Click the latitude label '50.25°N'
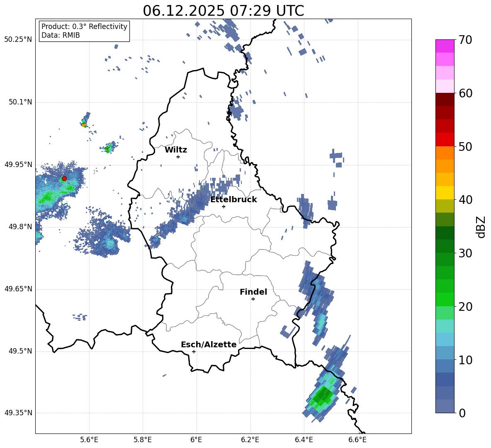Image resolution: width=491 pixels, height=448 pixels. tap(18, 40)
